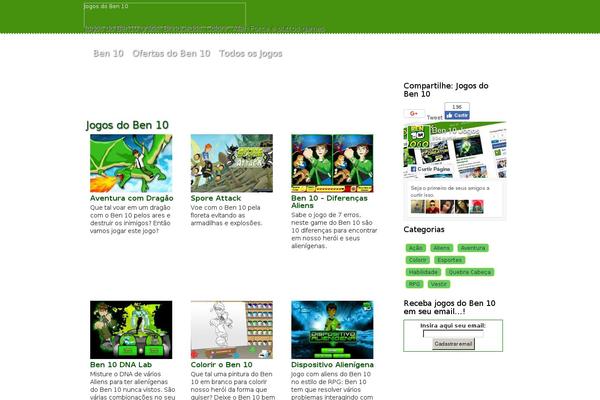
Task: Select the Ação category tag
Action: tap(416, 248)
